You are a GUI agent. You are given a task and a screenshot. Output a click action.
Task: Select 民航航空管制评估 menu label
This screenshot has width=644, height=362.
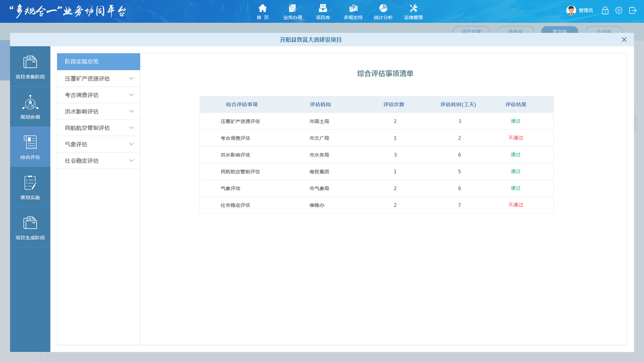(x=87, y=128)
